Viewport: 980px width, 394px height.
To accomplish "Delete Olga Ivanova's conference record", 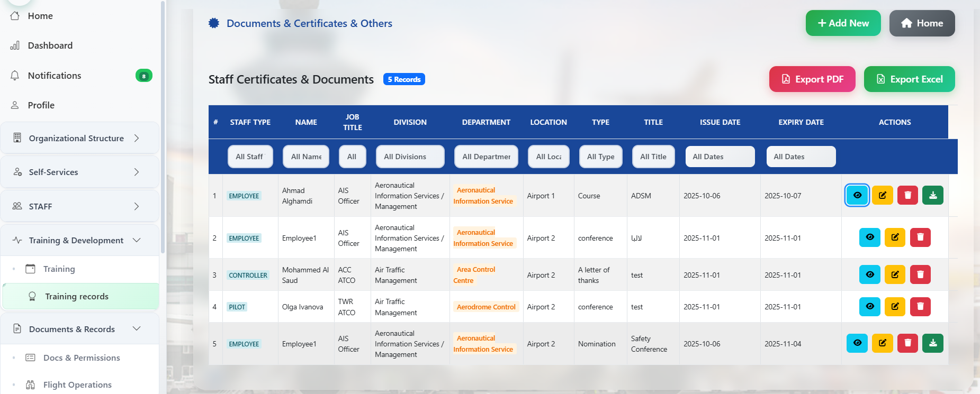I will (920, 306).
